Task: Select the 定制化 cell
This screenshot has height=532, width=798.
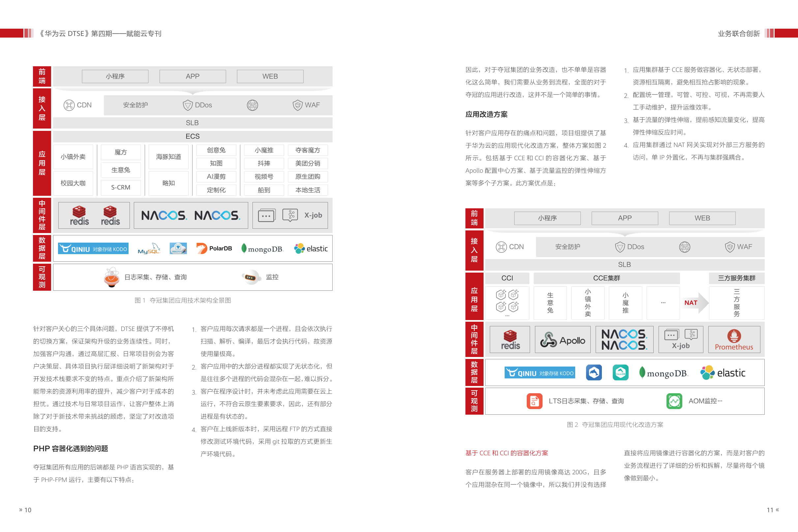Action: [x=217, y=190]
